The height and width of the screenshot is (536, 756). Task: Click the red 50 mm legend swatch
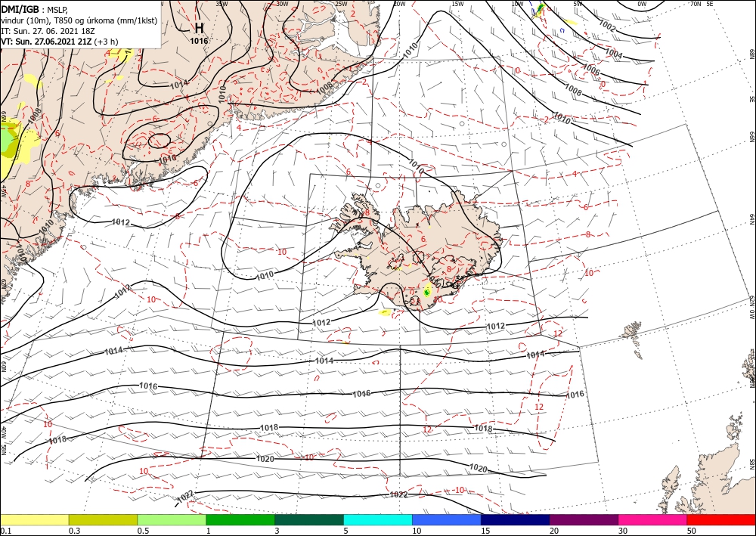click(721, 519)
